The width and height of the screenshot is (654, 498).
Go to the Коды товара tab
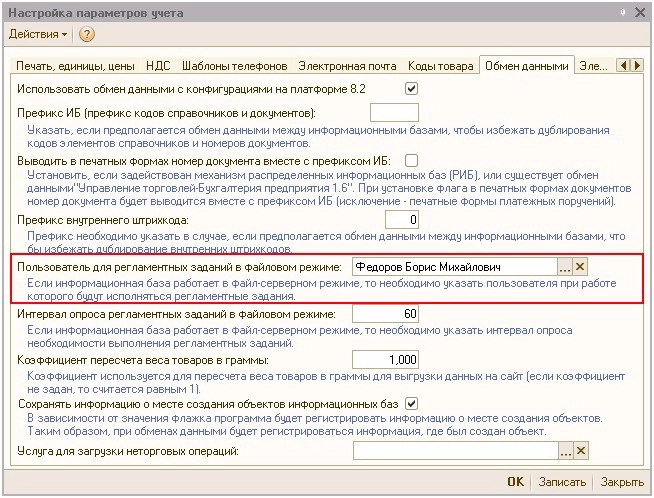pyautogui.click(x=440, y=66)
